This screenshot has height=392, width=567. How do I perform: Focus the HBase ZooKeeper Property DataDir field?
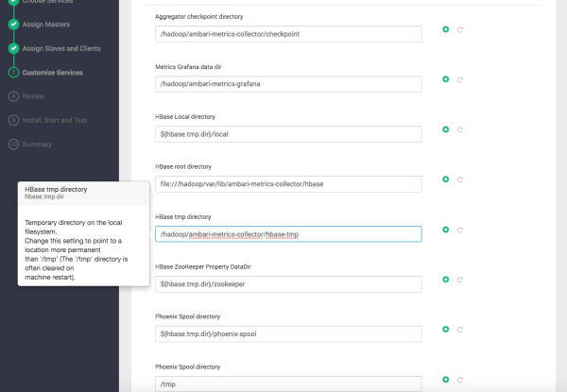tap(287, 283)
